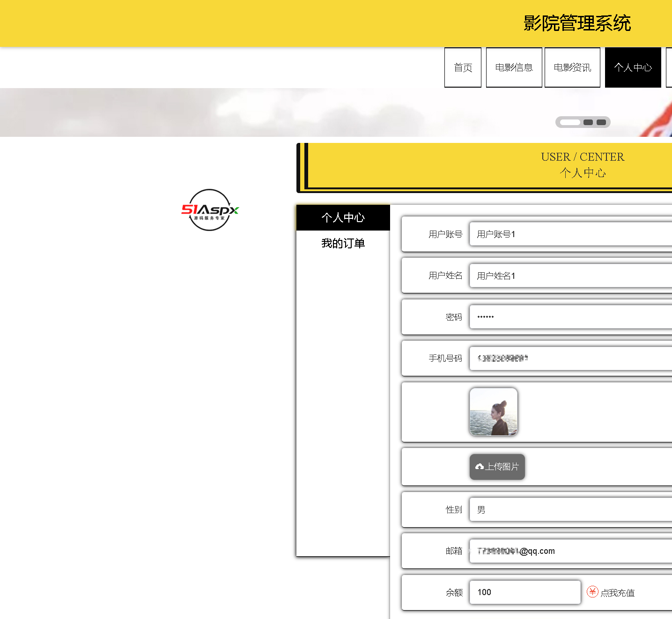Open 我的订单 in the side menu
Viewport: 672px width, 619px height.
pos(343,243)
